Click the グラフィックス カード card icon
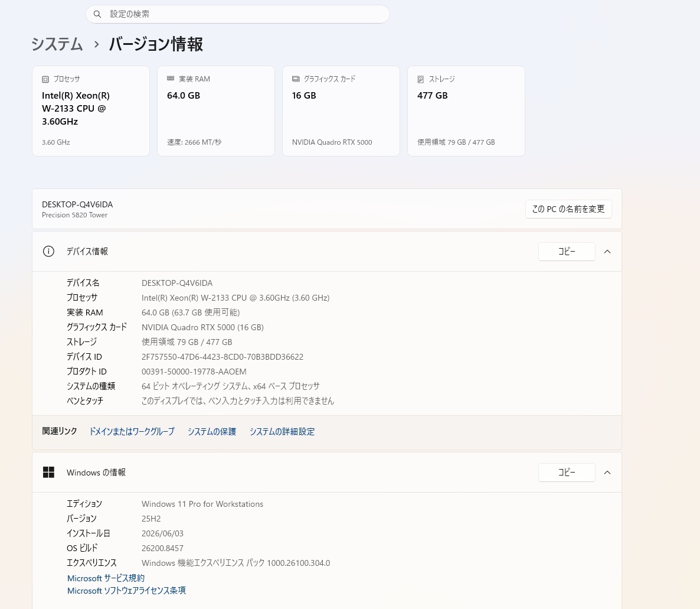The width and height of the screenshot is (700, 609). click(296, 79)
